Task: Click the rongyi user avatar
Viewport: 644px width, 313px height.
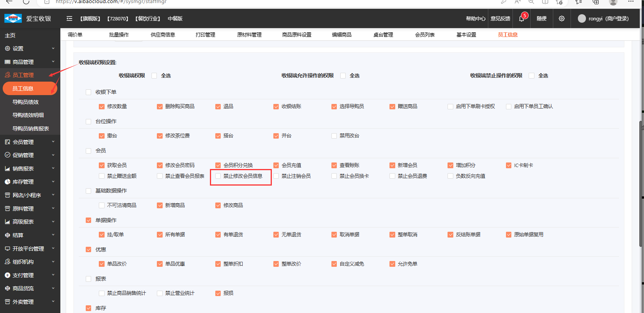Action: [x=582, y=18]
